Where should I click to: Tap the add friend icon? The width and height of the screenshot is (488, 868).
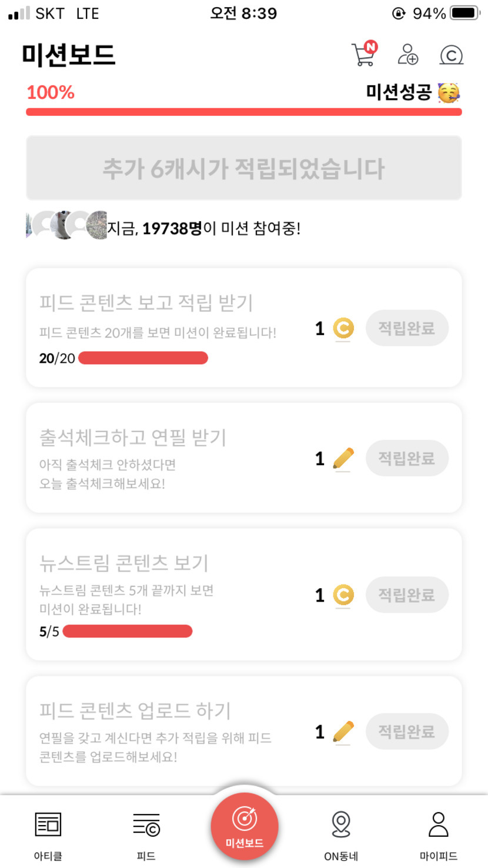tap(407, 55)
